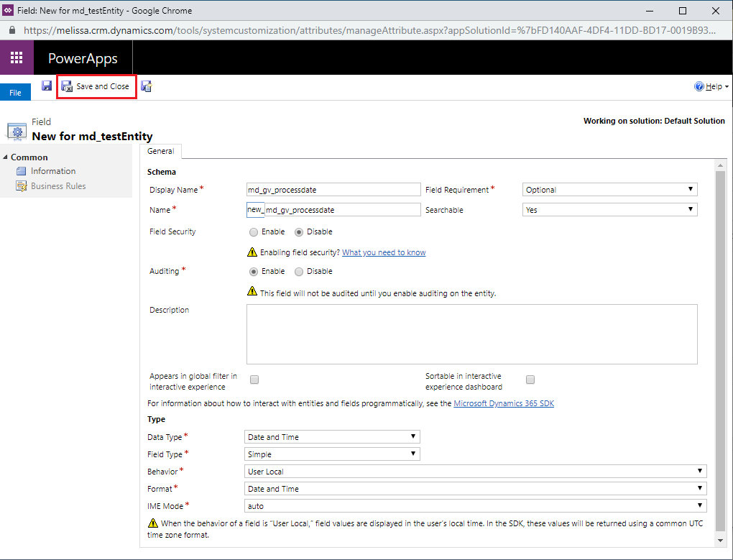Click the PowerApps title in header

tap(83, 58)
